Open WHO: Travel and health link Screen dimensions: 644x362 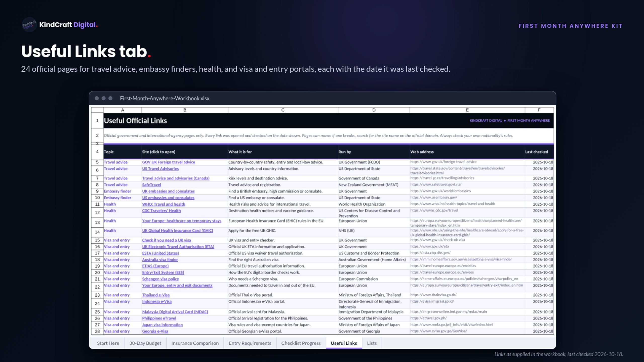pyautogui.click(x=164, y=204)
